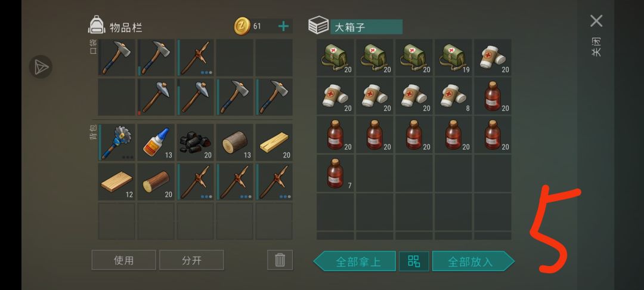
Task: Select the first aid kit with 19
Action: (x=453, y=57)
